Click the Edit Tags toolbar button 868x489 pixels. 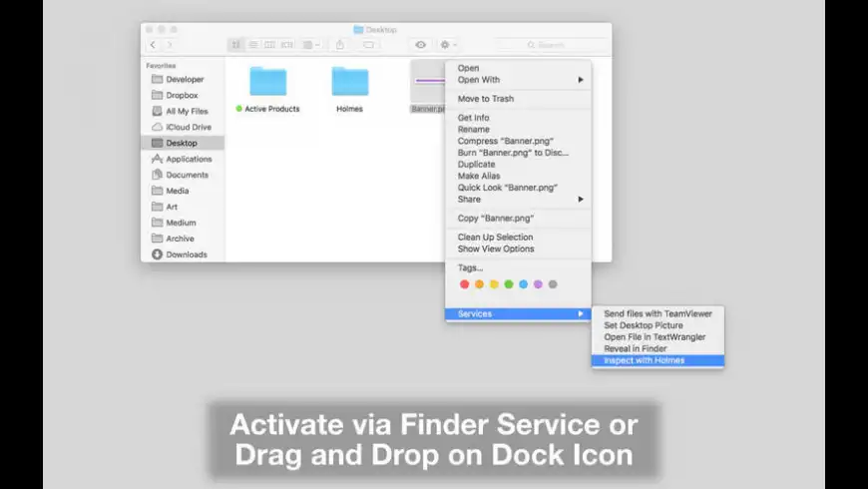[368, 45]
